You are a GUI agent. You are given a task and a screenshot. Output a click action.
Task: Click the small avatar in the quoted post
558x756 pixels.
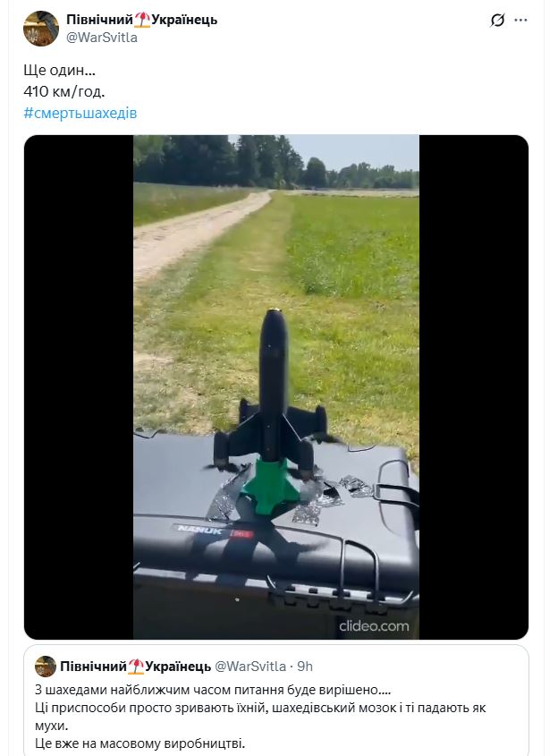[46, 667]
